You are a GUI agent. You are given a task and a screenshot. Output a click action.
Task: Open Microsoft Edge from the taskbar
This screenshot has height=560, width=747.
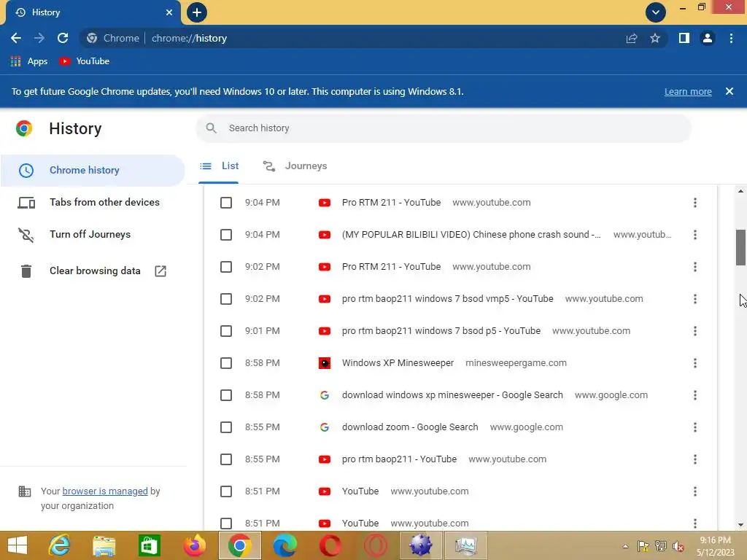click(285, 545)
